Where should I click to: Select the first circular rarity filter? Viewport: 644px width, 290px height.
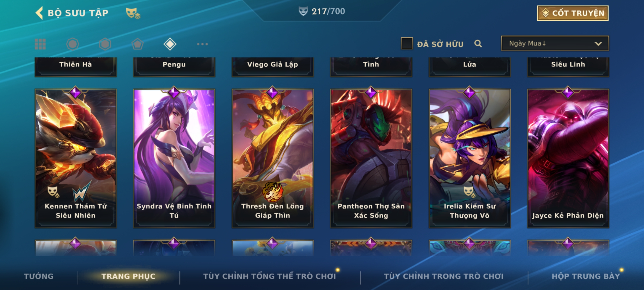click(x=72, y=44)
